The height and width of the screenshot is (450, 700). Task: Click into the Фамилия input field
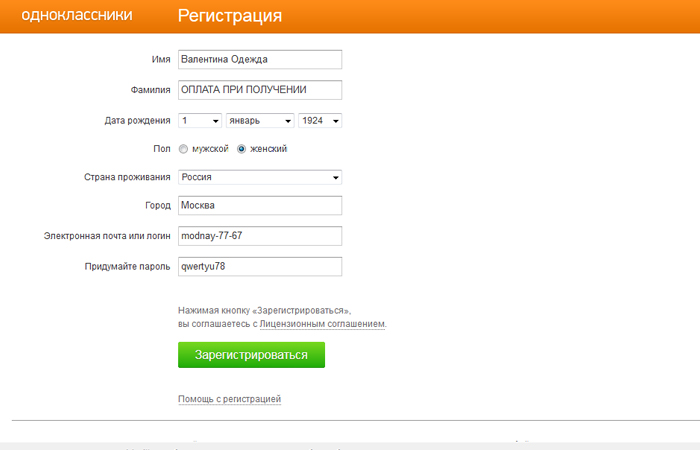[259, 90]
